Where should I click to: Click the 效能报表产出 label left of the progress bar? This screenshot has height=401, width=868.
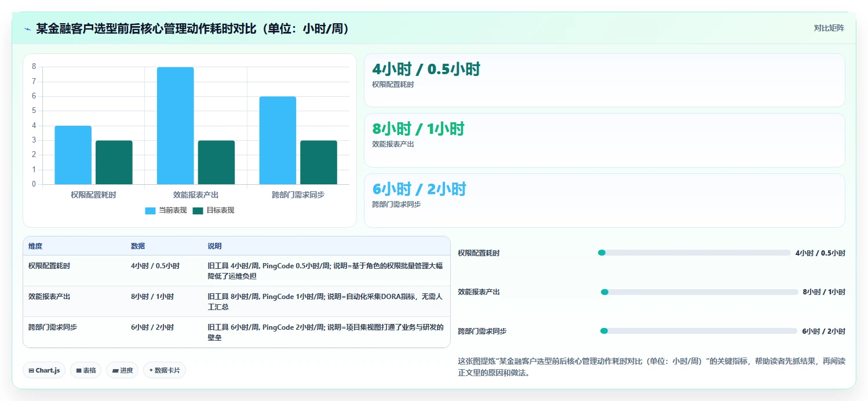(x=479, y=292)
